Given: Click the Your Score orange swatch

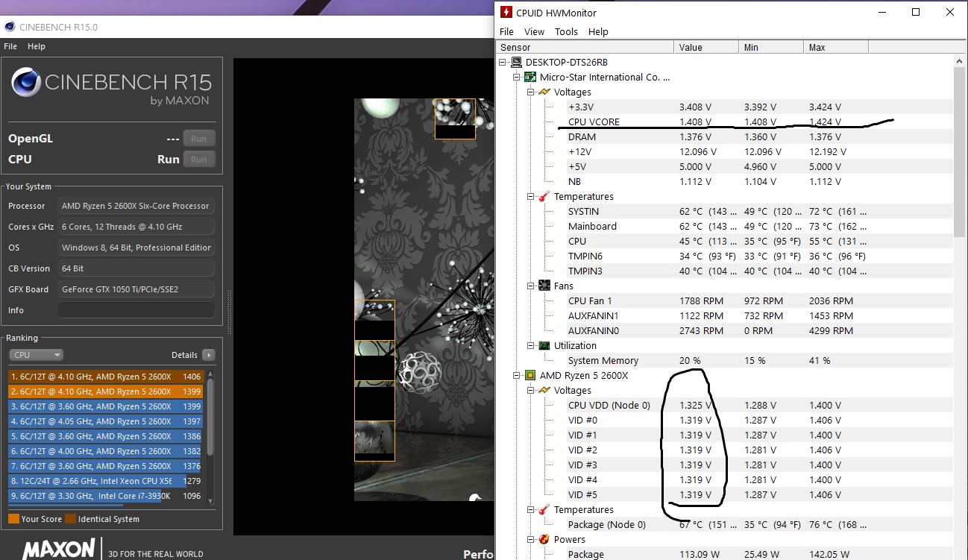Looking at the screenshot, I should [13, 519].
